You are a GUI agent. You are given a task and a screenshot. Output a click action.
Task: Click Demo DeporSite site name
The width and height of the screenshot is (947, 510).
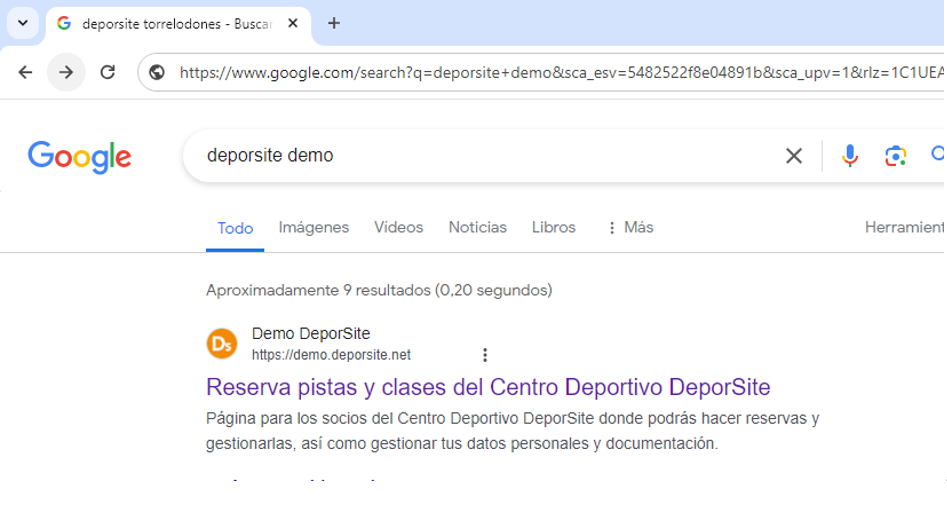[x=311, y=334]
